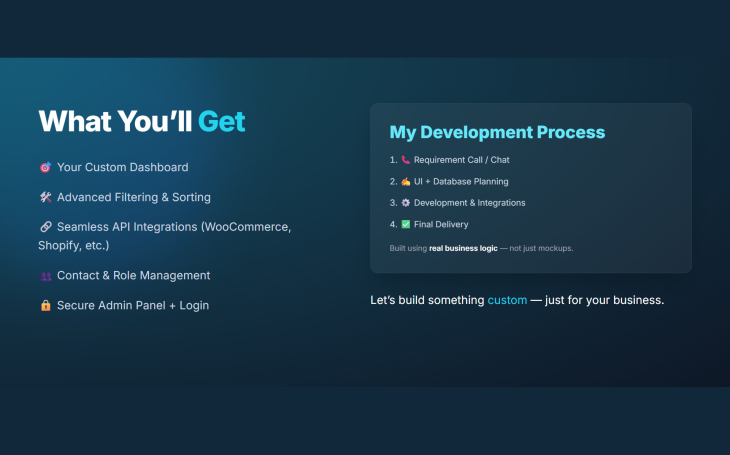Select the "Your Custom Dashboard" text
This screenshot has width=730, height=455.
pyautogui.click(x=122, y=167)
